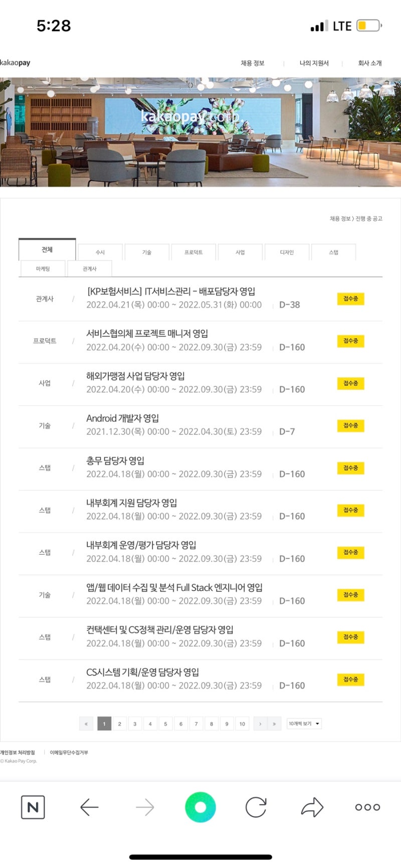The image size is (401, 868).
Task: Open 나의 지원서 menu
Action: pos(314,63)
